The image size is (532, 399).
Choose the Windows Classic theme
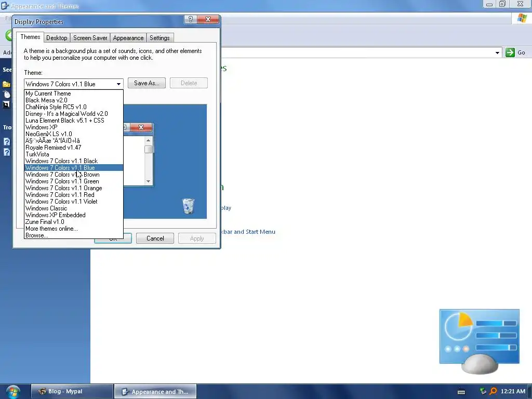coord(74,208)
